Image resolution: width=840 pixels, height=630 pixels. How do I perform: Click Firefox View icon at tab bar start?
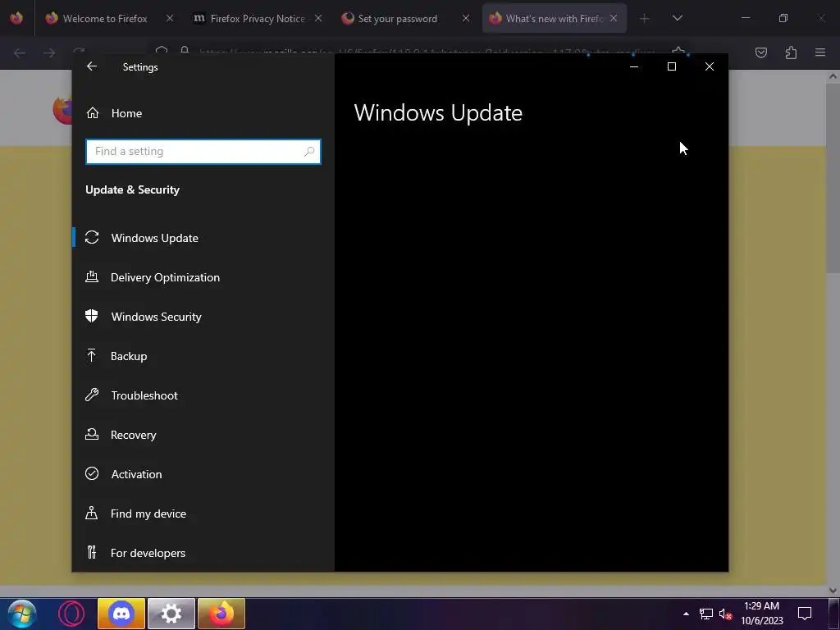(16, 18)
